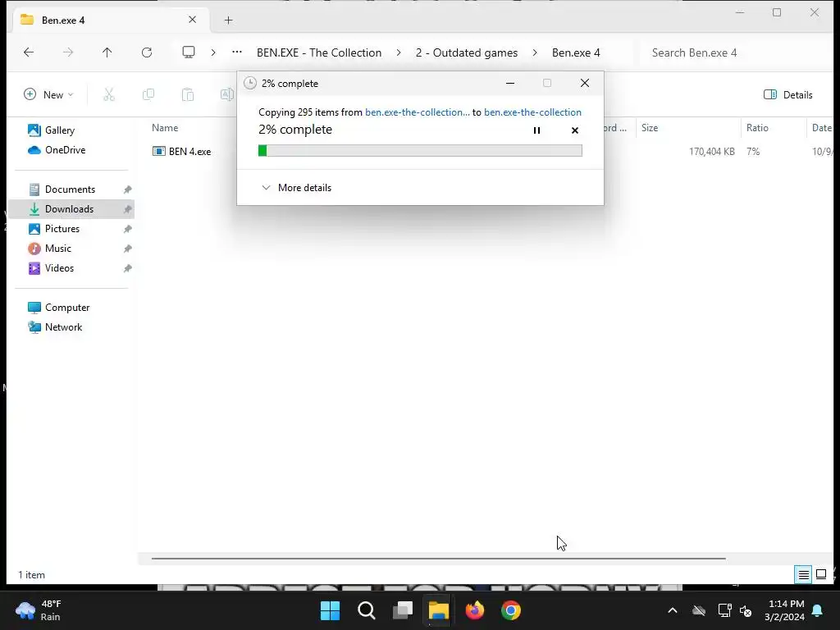The image size is (840, 630).
Task: Select the BEN 4.exe file
Action: [181, 152]
